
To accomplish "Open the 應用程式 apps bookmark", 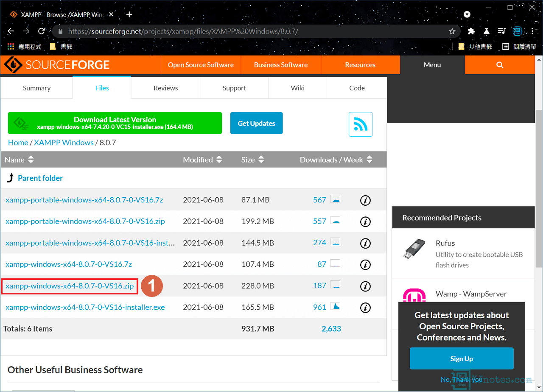I will pyautogui.click(x=25, y=47).
